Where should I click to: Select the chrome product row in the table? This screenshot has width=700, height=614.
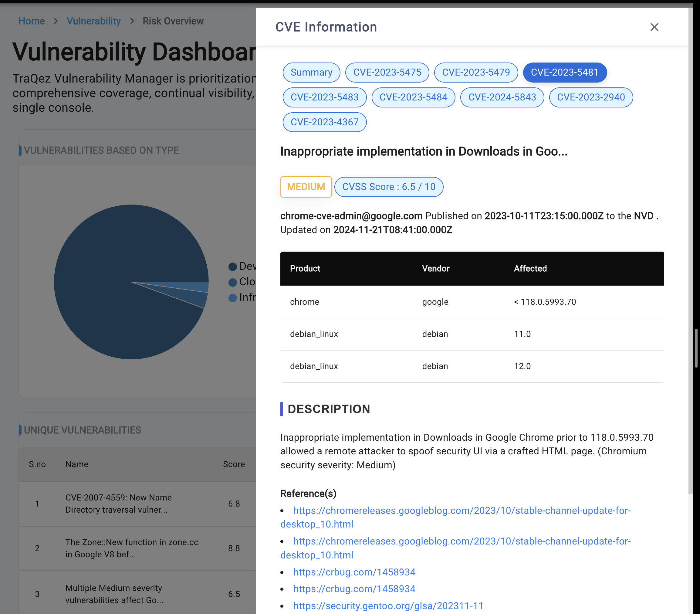(x=411, y=302)
